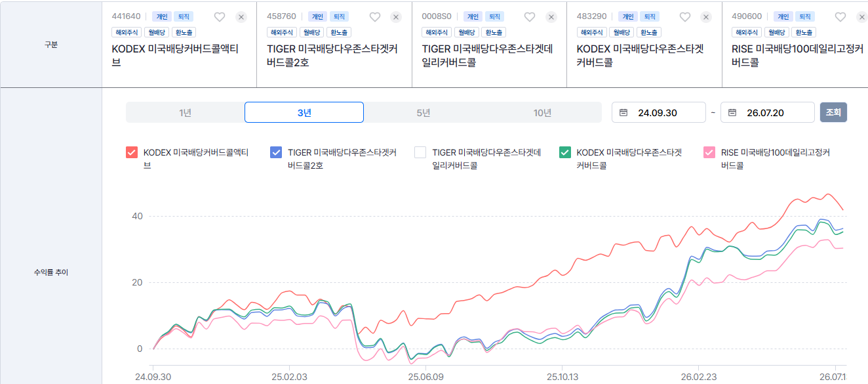
Task: Click the 퇴직 badge on fund 458760
Action: [x=338, y=16]
